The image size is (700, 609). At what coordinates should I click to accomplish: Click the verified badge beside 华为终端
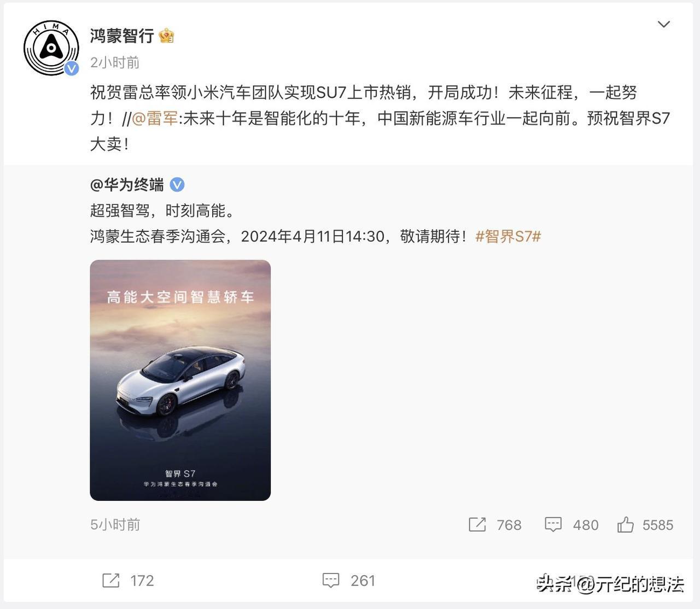[x=177, y=185]
